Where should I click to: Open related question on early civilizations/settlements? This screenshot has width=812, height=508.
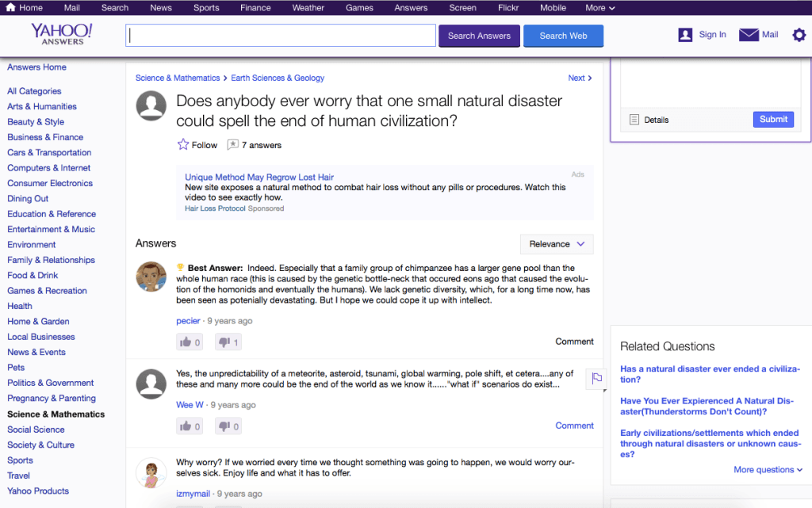[x=710, y=443]
